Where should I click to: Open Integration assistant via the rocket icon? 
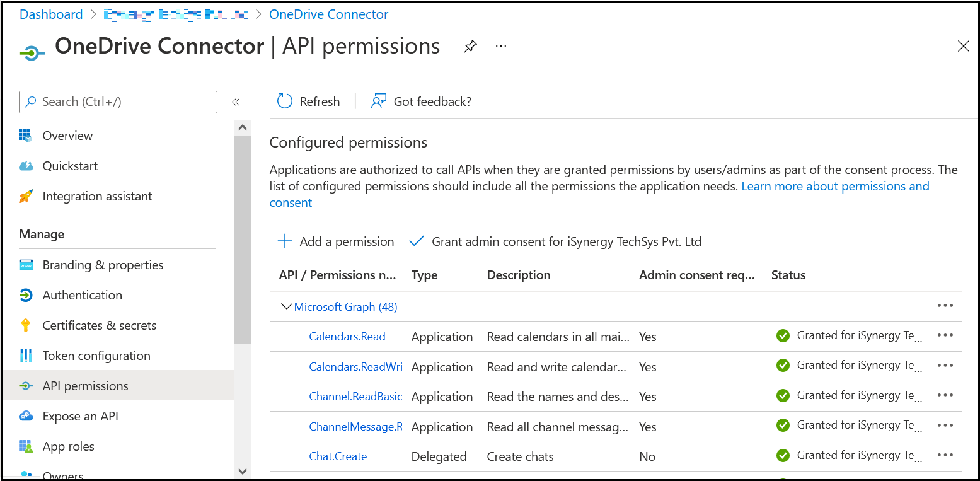pos(26,196)
